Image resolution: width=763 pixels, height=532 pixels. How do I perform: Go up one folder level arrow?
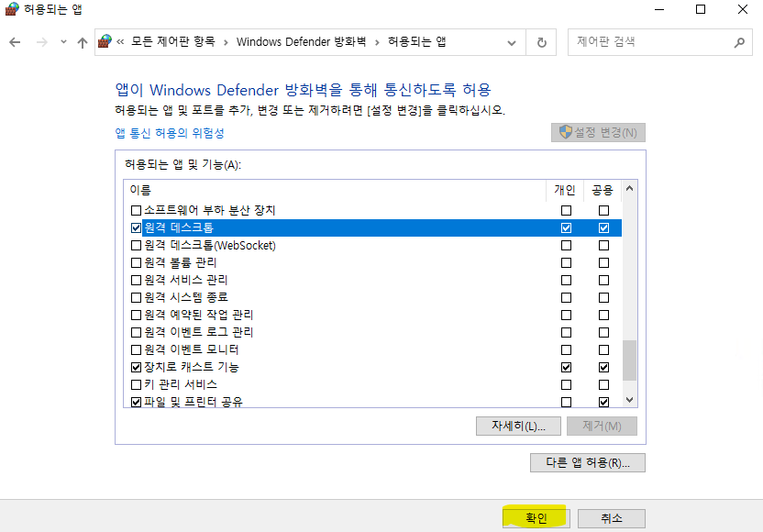pos(83,43)
